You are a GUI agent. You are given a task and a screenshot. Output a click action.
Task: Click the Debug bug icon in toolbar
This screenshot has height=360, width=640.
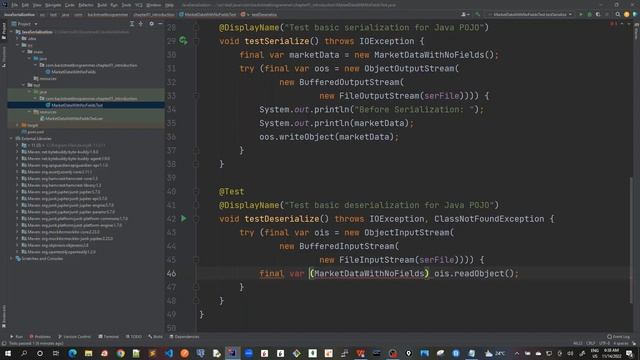(589, 14)
